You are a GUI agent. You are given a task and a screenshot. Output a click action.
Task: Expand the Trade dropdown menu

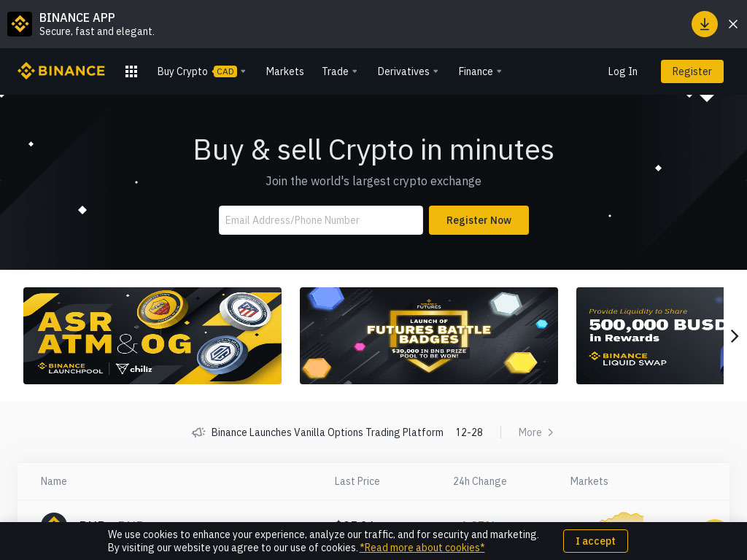340,71
